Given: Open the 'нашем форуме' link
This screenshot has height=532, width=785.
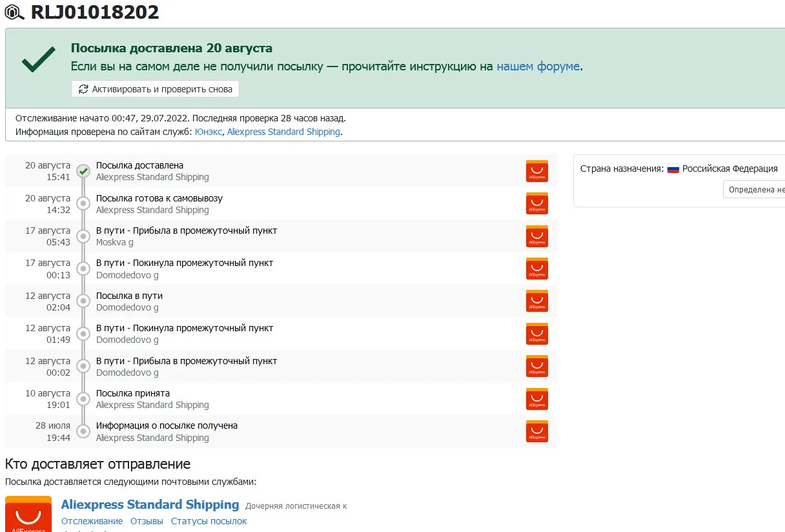Looking at the screenshot, I should point(538,66).
